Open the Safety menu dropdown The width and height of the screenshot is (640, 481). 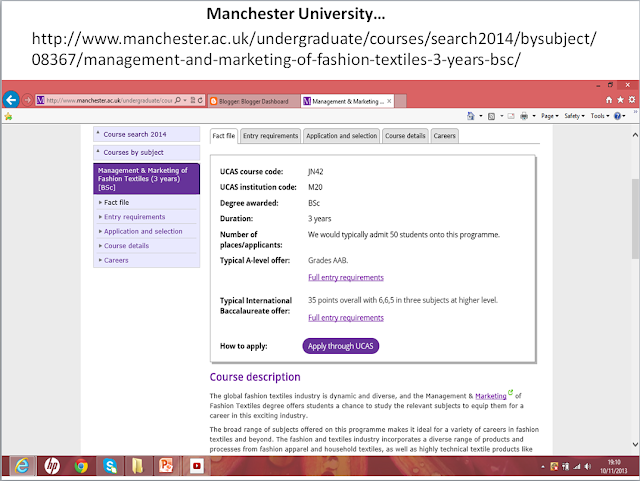point(574,116)
